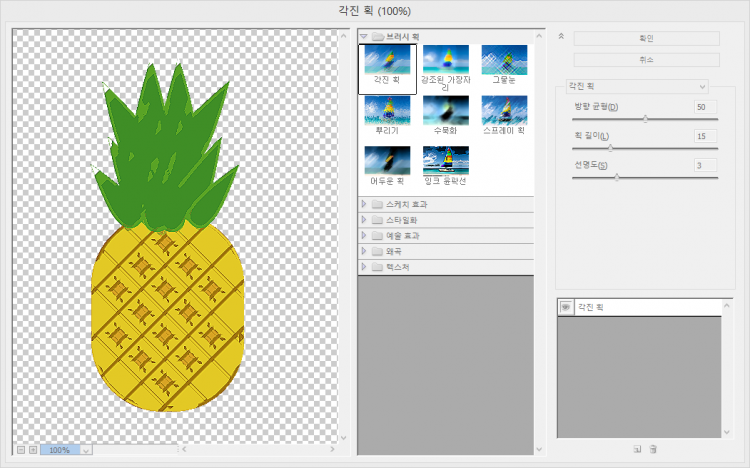Click the 획 길이 value field
The width and height of the screenshot is (750, 468).
(x=705, y=136)
